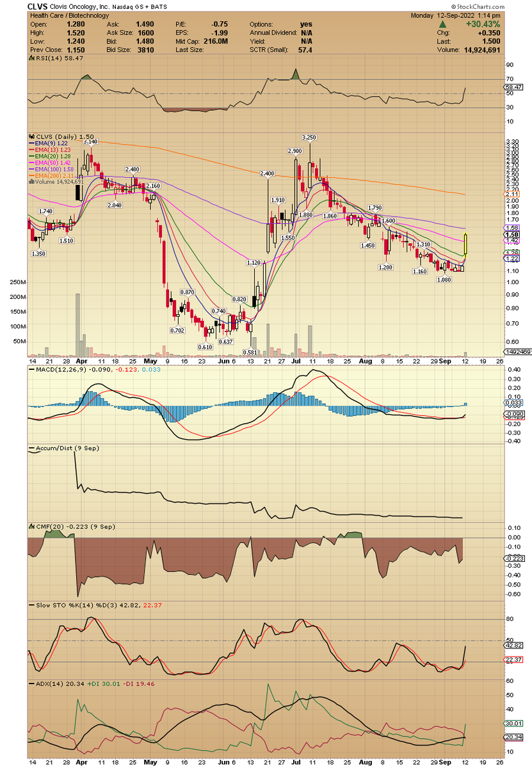Screen dimensions: 532x768
Task: Click the 58.47 RSI right-axis tag
Action: 514,87
